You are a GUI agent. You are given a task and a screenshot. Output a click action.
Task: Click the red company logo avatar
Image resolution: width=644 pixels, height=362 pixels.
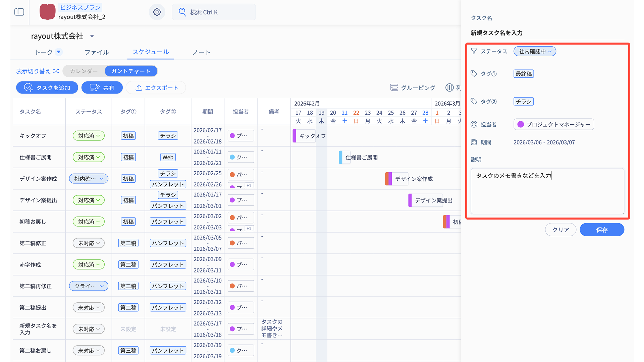[x=48, y=12]
